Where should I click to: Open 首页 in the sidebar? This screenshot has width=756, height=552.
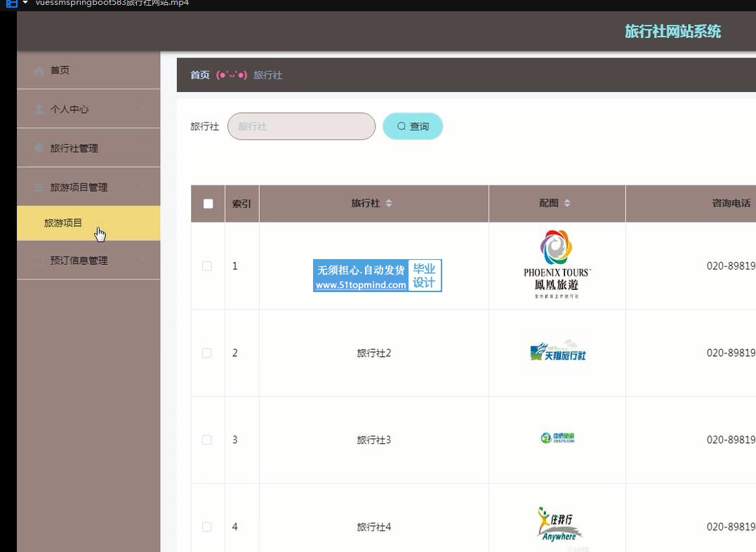(88, 70)
